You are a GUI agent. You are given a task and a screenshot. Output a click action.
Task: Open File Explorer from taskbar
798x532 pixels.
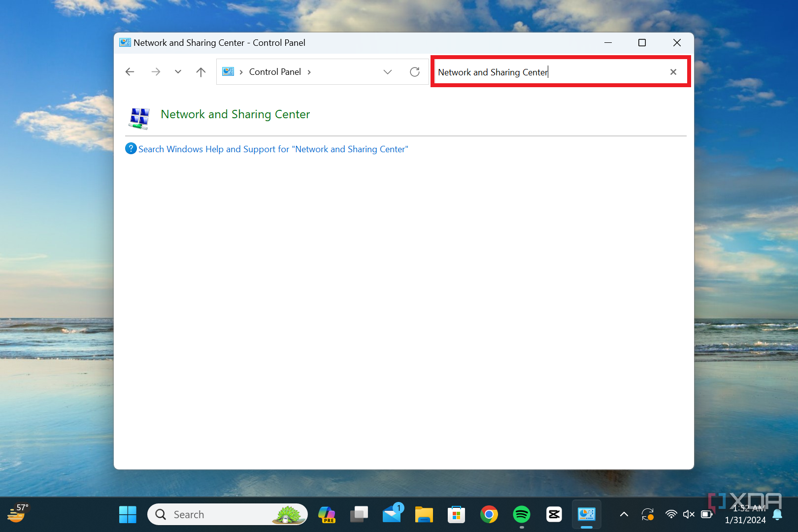(x=424, y=515)
